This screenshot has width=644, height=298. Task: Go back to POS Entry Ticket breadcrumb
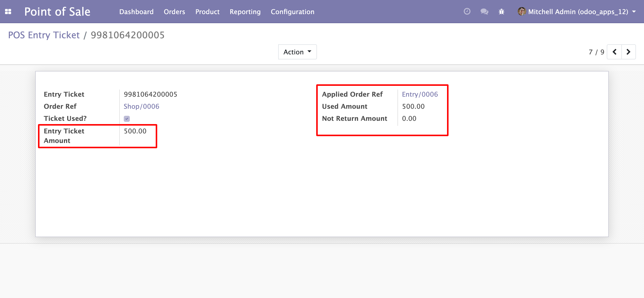[x=44, y=35]
